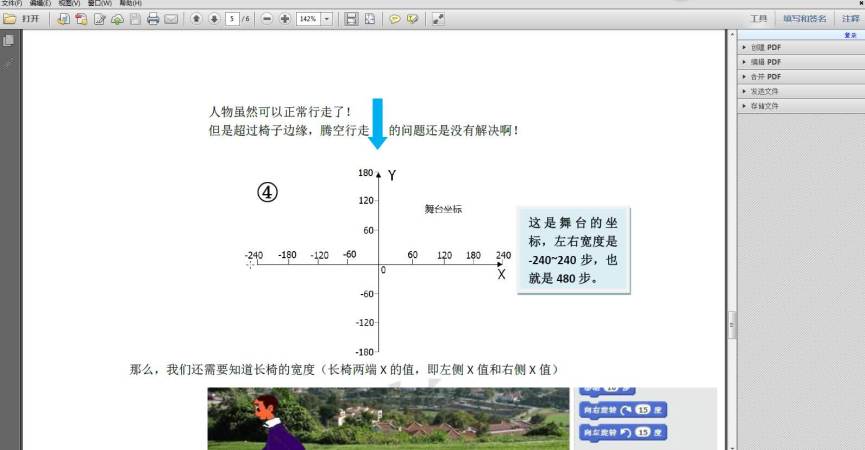The height and width of the screenshot is (450, 865).
Task: Click the page number field showing 5
Action: pos(232,19)
